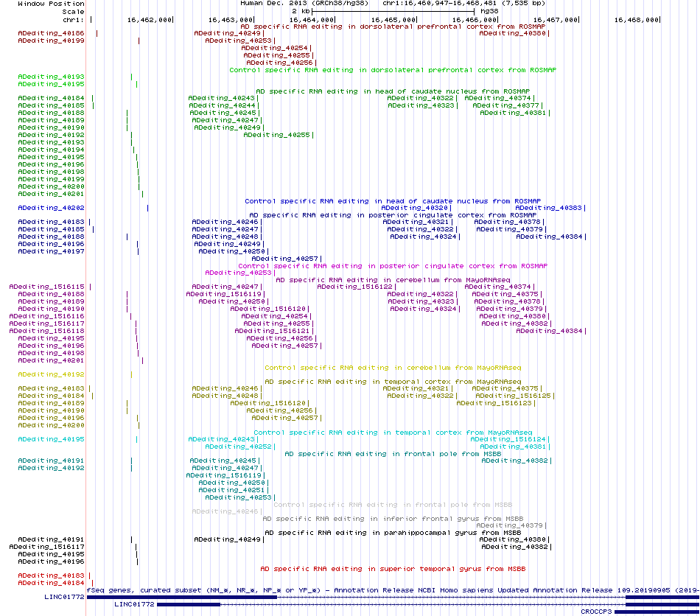Click the ADediting_40186 item label
The height and width of the screenshot is (616, 700).
[51, 33]
